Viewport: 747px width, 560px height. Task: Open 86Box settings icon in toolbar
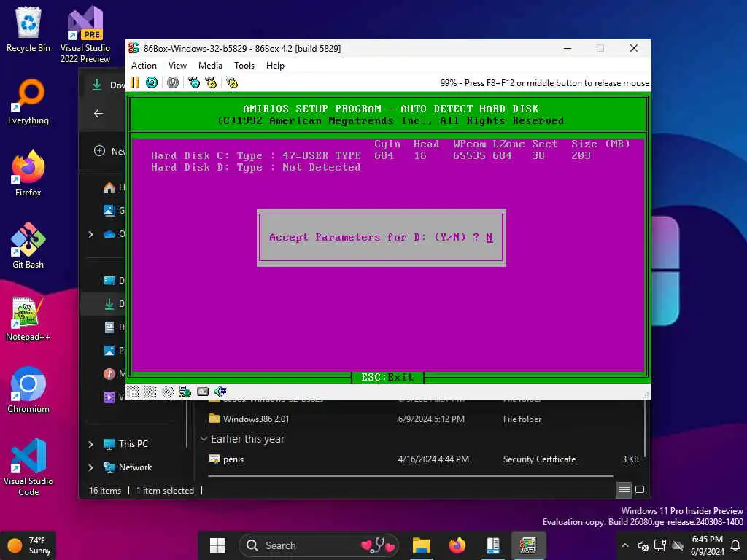pos(232,82)
